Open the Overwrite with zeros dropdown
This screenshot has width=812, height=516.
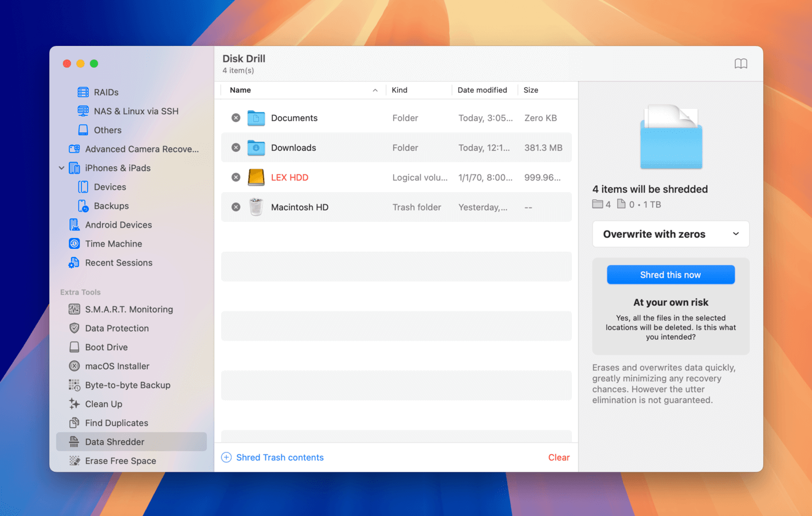click(670, 234)
